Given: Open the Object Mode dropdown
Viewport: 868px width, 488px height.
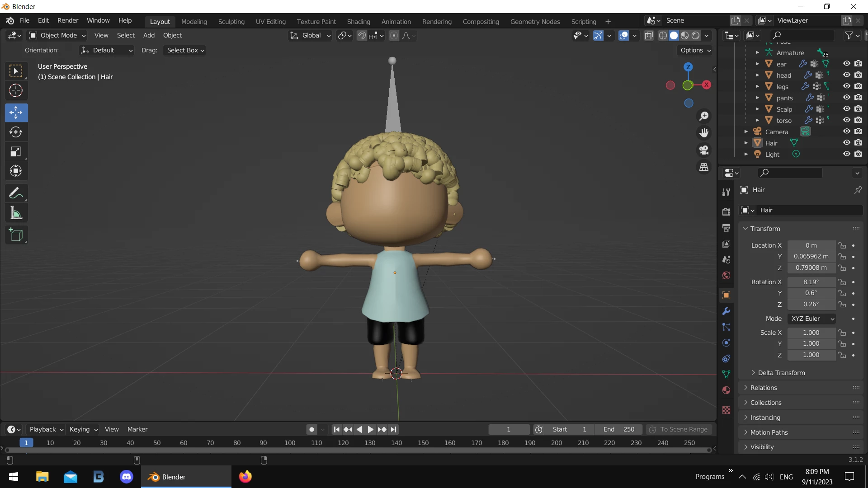Looking at the screenshot, I should [x=57, y=35].
